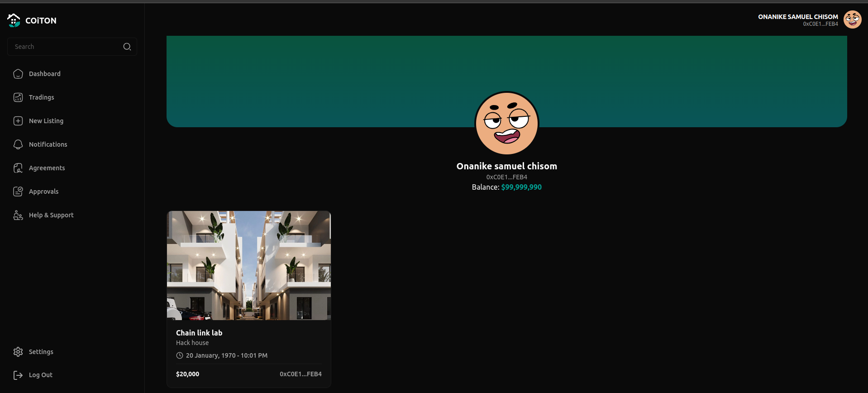Click the Help & Support icon
Image resolution: width=868 pixels, height=393 pixels.
coord(18,215)
